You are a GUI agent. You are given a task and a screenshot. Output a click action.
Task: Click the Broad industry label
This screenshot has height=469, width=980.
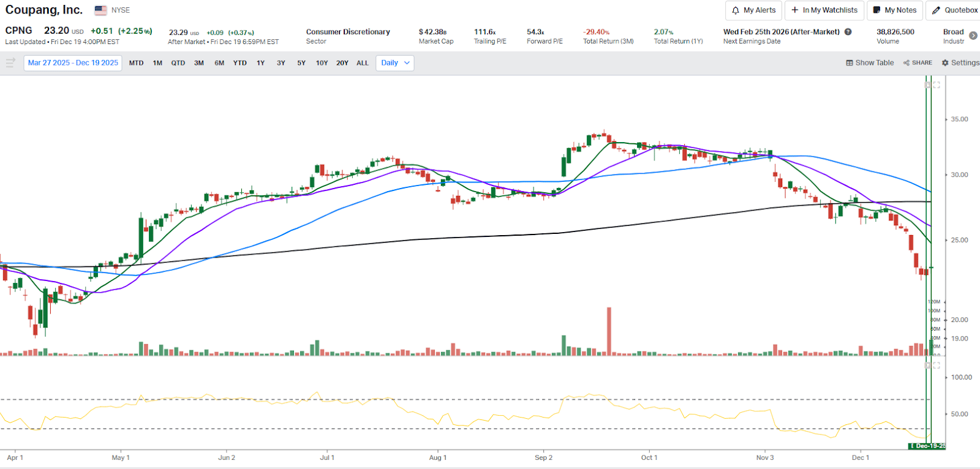[953, 32]
